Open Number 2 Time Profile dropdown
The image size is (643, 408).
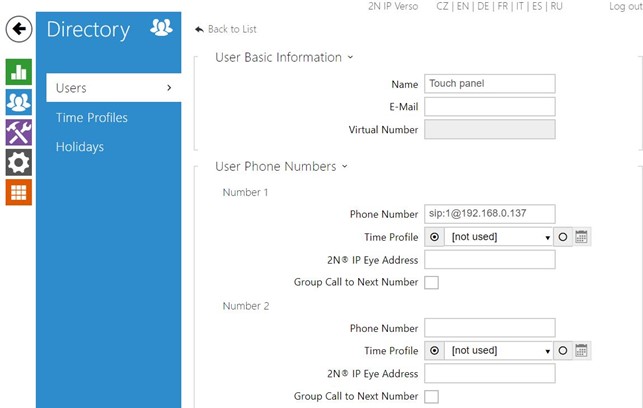click(500, 351)
